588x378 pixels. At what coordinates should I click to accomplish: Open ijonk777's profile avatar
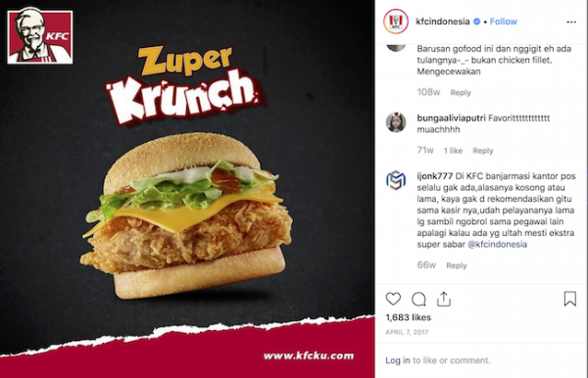click(396, 180)
